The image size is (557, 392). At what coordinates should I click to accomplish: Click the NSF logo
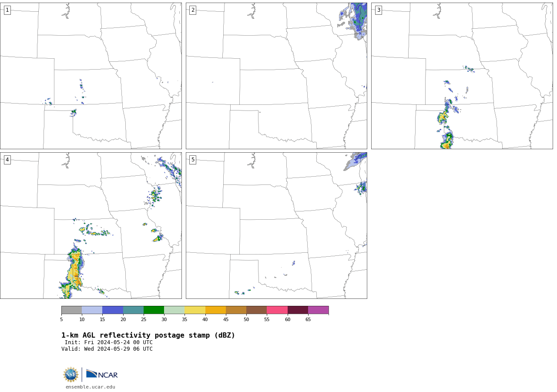click(71, 375)
